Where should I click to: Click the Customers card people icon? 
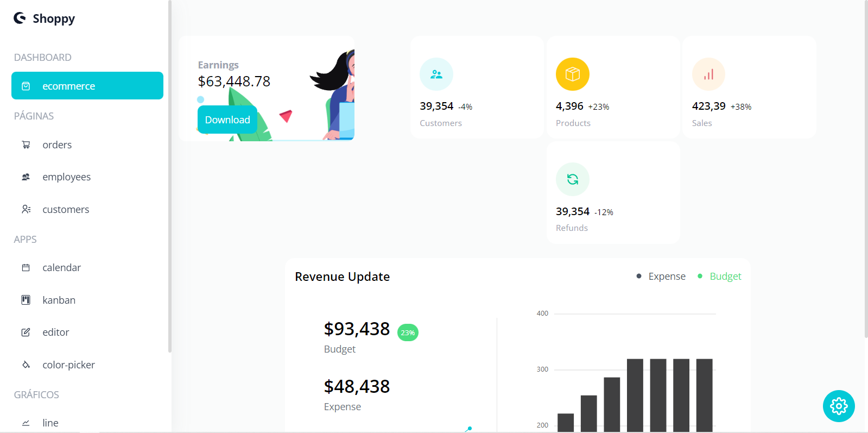tap(436, 74)
